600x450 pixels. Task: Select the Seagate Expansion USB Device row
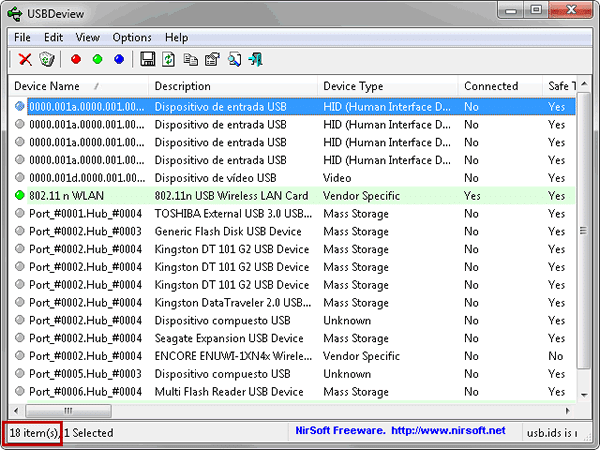point(292,338)
